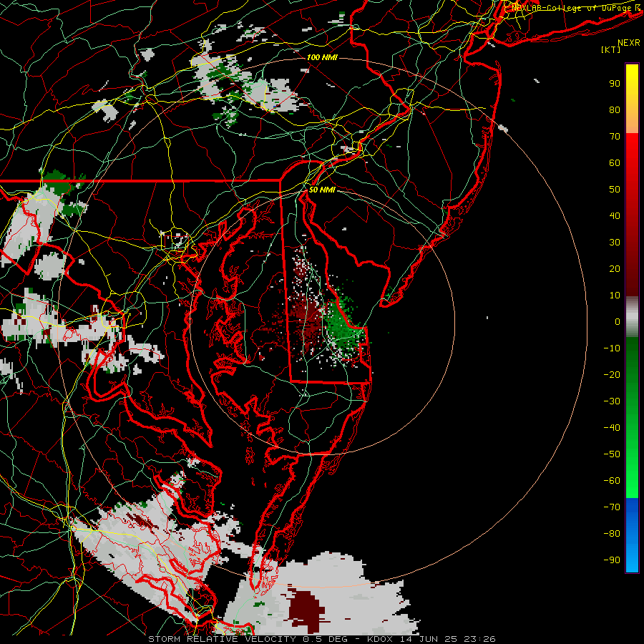Image resolution: width=644 pixels, height=644 pixels.
Task: Click the NEXR label above the scale
Action: 628,43
